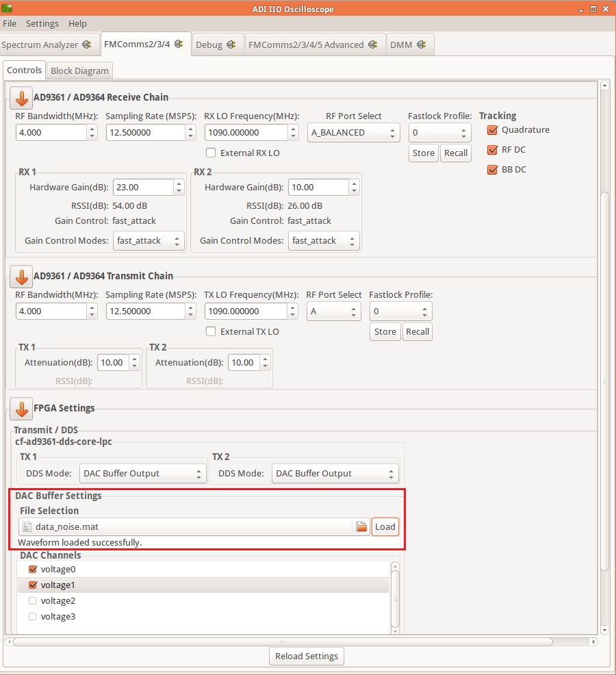Click the TX RF Bandwidth stepper arrows
616x675 pixels.
tap(92, 311)
